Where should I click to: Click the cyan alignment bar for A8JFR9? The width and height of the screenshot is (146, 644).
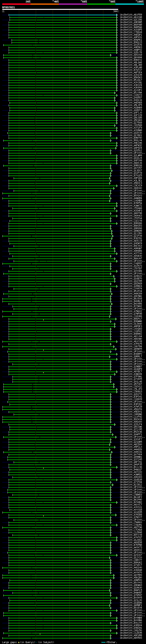tap(63, 15)
